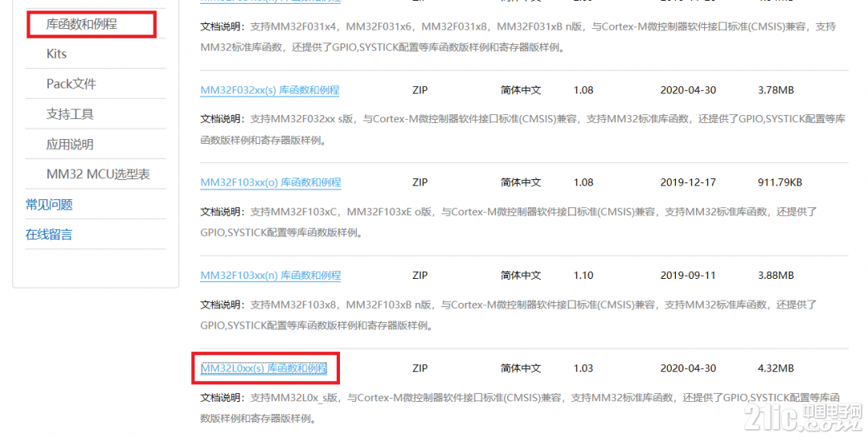Download MM32F032xx(s) 库函数和例程
Viewport: 868px width, 438px height.
(269, 90)
